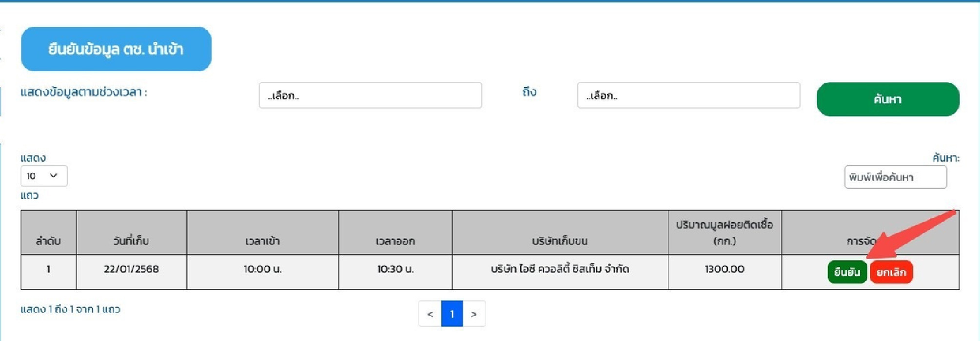Sort by ปริมาณมูลฝอยติดเชื้อ (กก.) column header
Screen dimensions: 980x341
tap(725, 232)
